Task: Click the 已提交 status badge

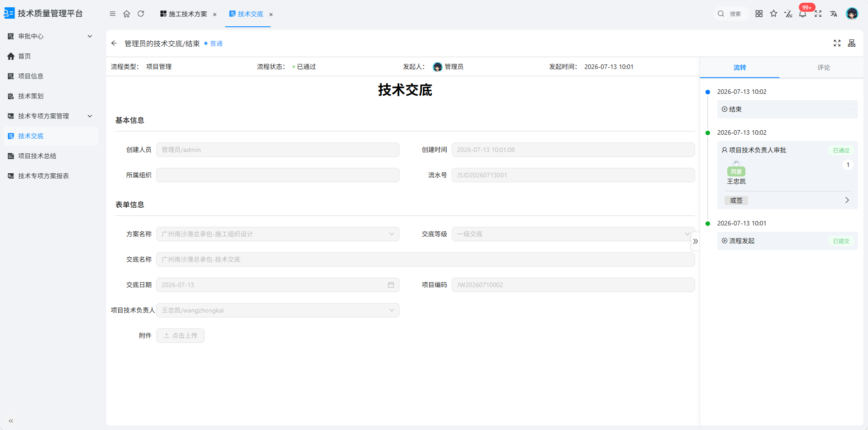Action: [x=841, y=241]
